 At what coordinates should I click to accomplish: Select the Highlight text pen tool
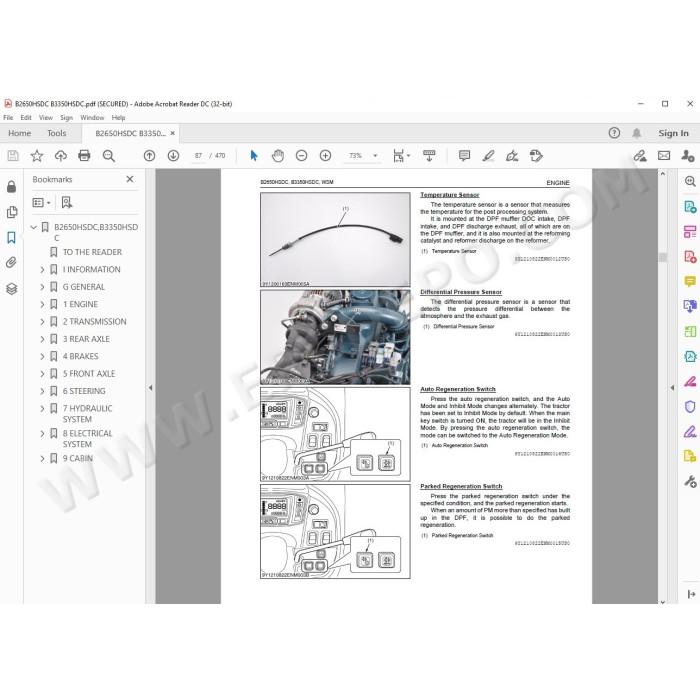click(x=488, y=155)
